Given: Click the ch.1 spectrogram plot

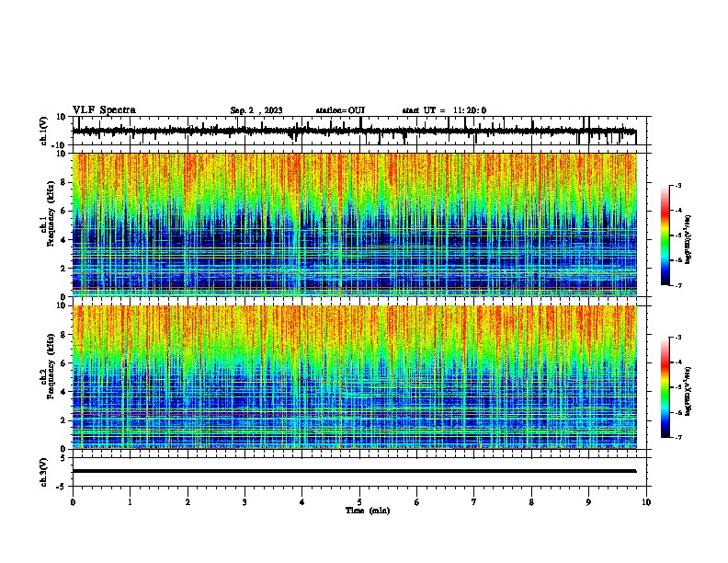Looking at the screenshot, I should point(355,224).
